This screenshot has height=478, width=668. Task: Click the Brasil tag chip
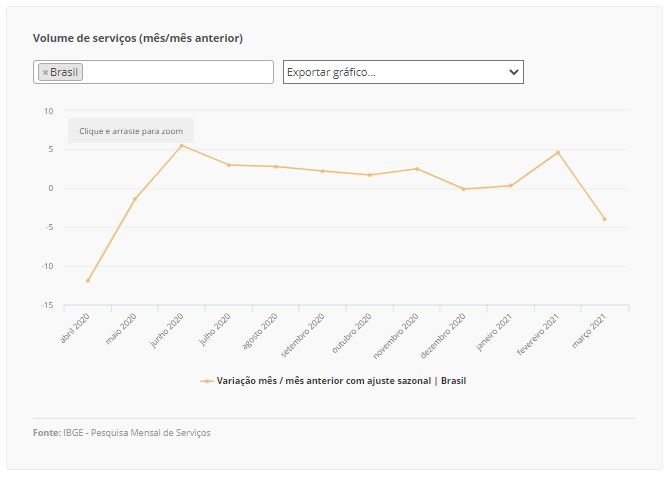pyautogui.click(x=60, y=72)
